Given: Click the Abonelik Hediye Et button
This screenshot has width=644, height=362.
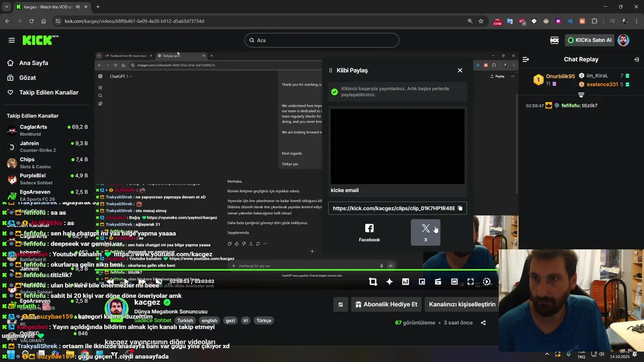Looking at the screenshot, I should coord(386,304).
